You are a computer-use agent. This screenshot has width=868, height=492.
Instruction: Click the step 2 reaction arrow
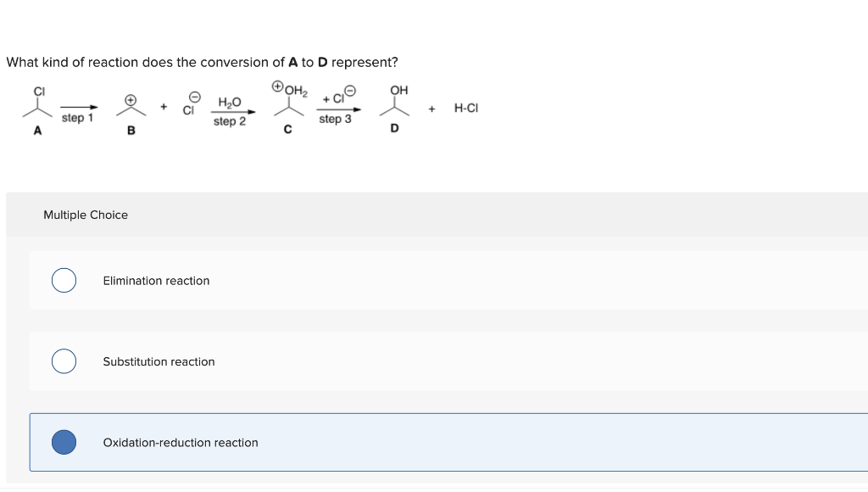(x=230, y=110)
